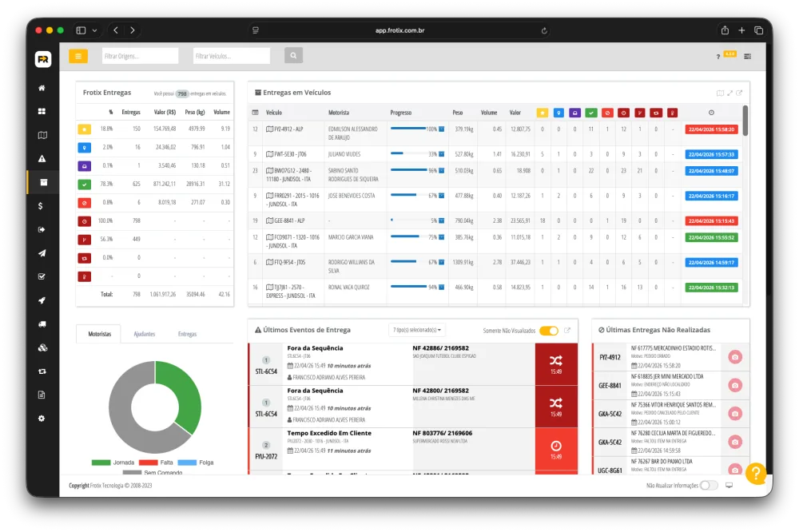Click the progress bar for FYZ-4912 - ALP

(x=408, y=129)
